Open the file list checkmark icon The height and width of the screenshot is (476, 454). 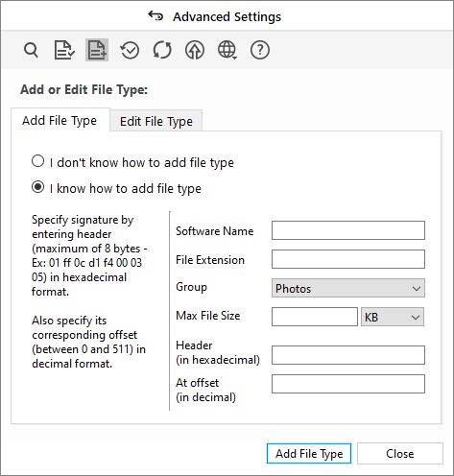tap(64, 50)
